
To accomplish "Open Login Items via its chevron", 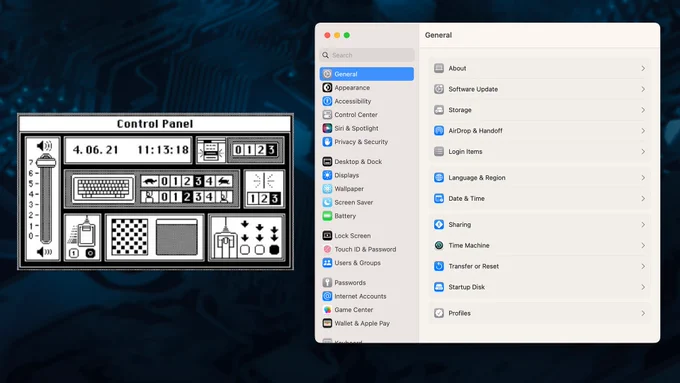I will click(x=643, y=151).
